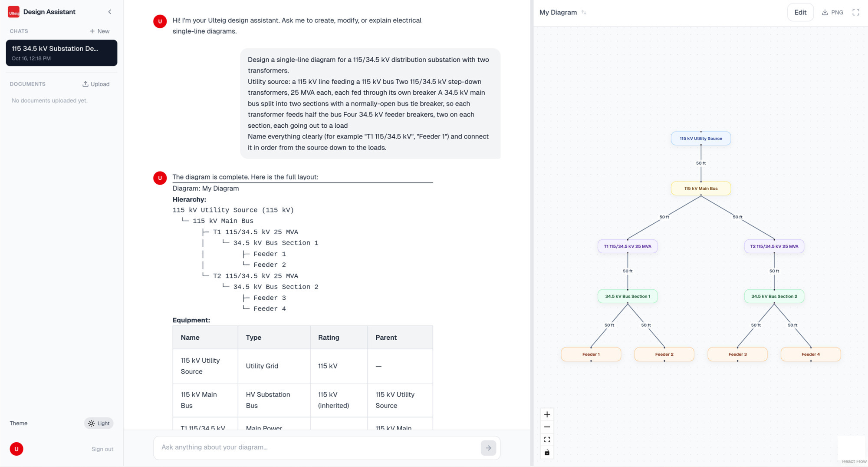Expand the diagram to fullscreen
The height and width of the screenshot is (467, 868).
click(856, 13)
